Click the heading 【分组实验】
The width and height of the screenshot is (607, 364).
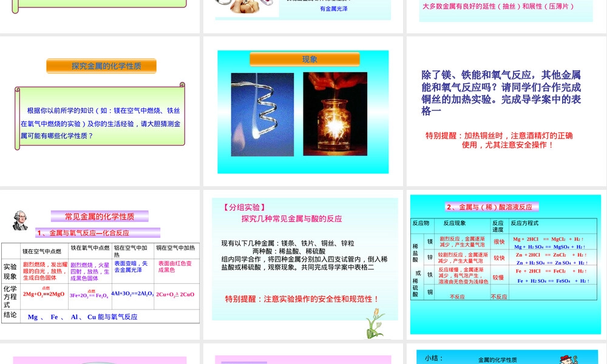click(x=244, y=207)
